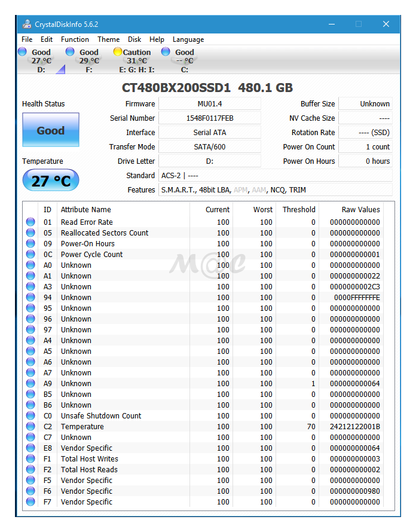Click the Firmware field MU01.4
This screenshot has width=416, height=532.
pos(210,104)
